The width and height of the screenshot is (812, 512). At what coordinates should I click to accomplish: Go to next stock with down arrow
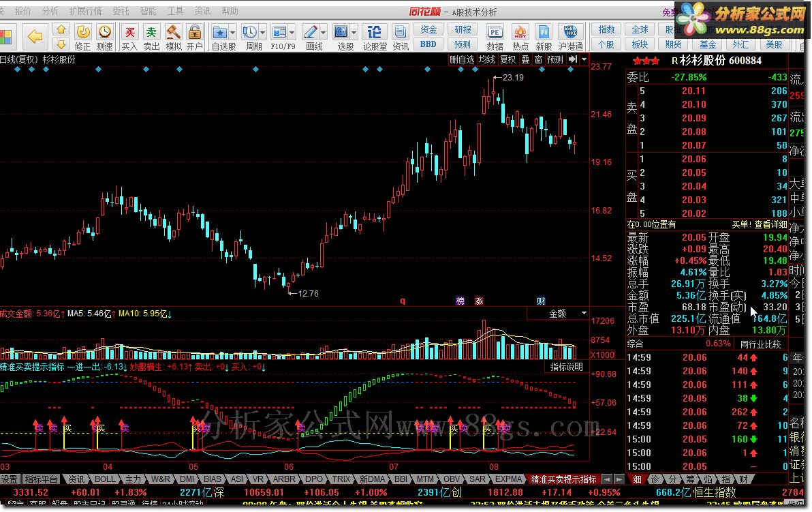(x=61, y=44)
